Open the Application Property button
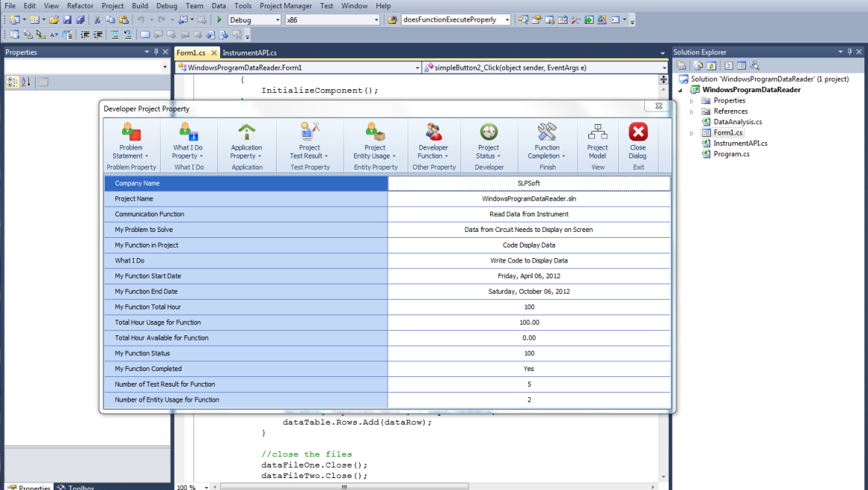 tap(246, 141)
